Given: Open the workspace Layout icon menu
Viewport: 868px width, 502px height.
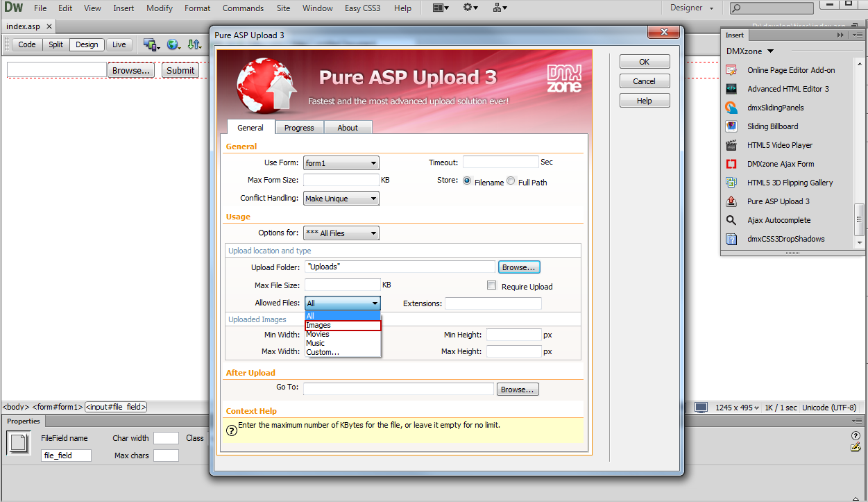Looking at the screenshot, I should coord(441,8).
